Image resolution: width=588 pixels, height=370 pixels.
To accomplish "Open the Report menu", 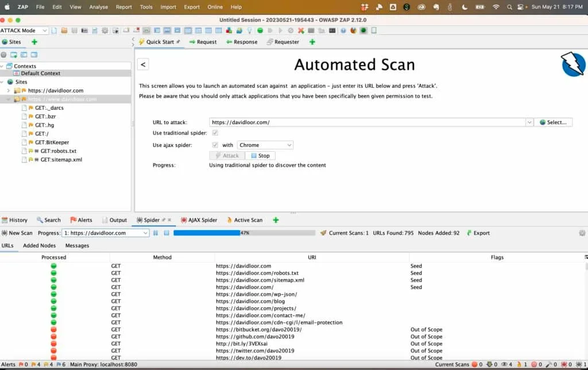I will (124, 7).
